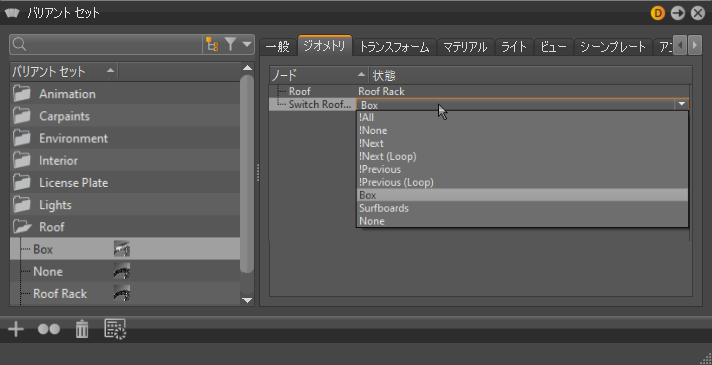Choose !Next (Loop) option
The width and height of the screenshot is (712, 365).
[x=522, y=157]
